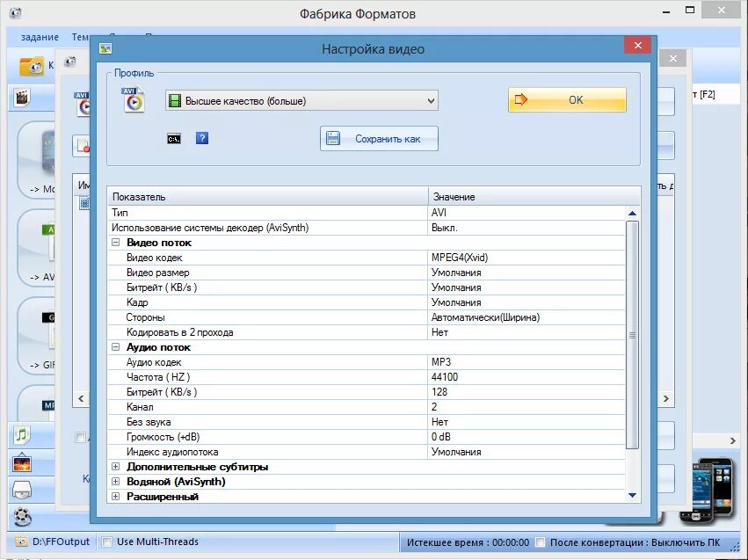Screen dimensions: 748x560
Task: Click scroll down arrow in settings table
Action: (x=633, y=495)
